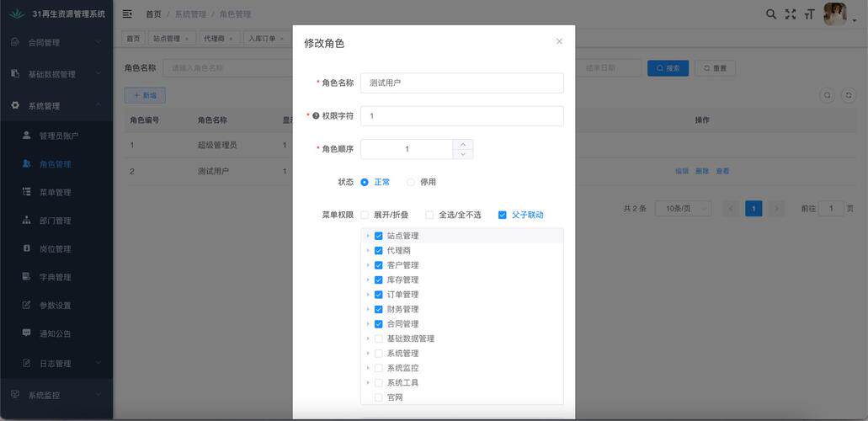Viewport: 868px width, 421px height.
Task: Toggle fullscreen mode icon
Action: (x=791, y=14)
